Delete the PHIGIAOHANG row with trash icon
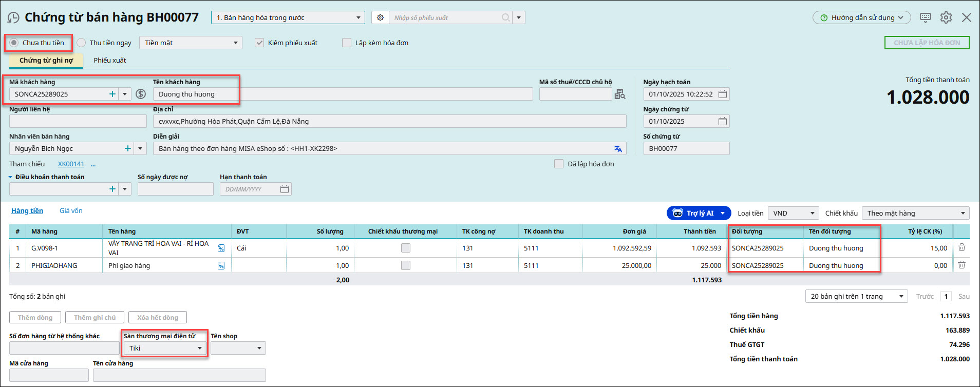Screen dimensions: 980x387 962,265
